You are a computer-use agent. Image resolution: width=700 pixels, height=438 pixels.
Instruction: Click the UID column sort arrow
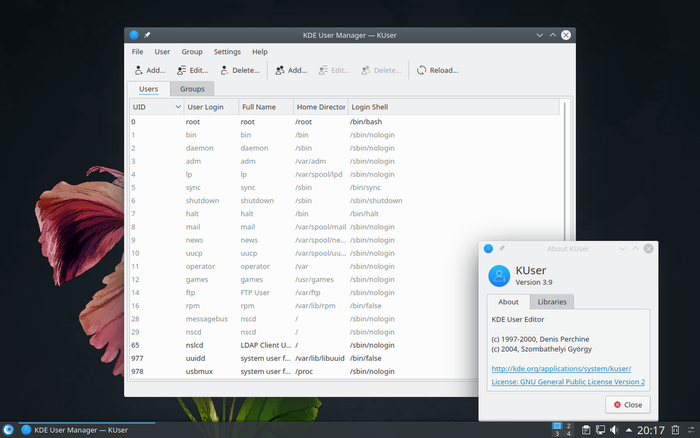click(x=178, y=106)
